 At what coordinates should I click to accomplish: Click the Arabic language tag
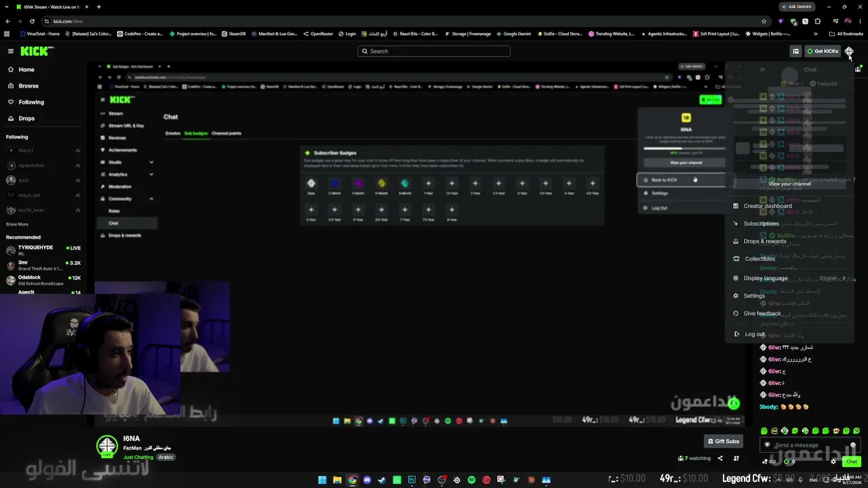(166, 457)
